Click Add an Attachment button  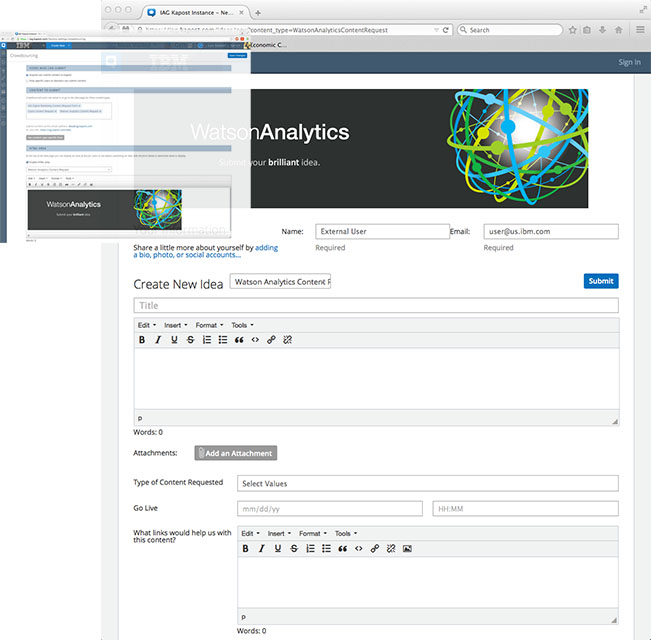click(x=235, y=453)
